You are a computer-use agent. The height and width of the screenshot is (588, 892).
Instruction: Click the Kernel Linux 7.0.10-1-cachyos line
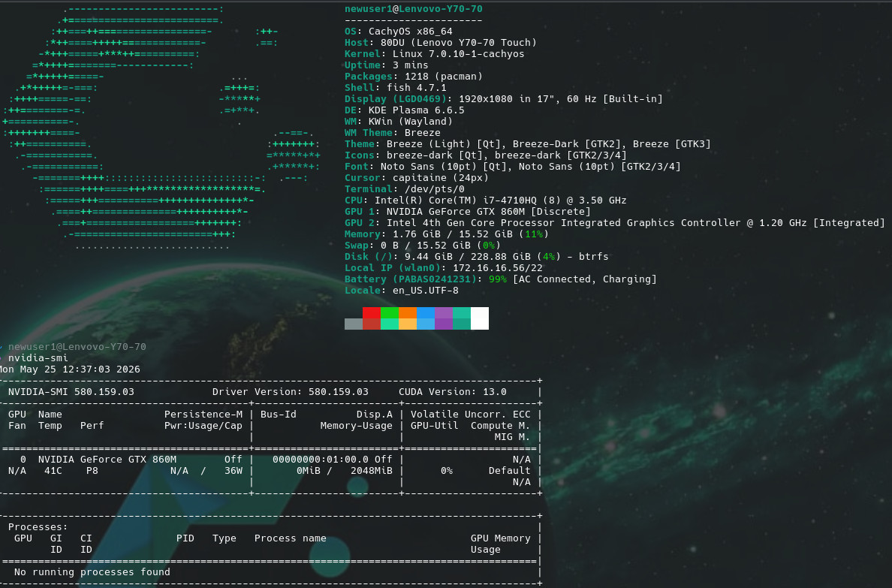click(435, 54)
